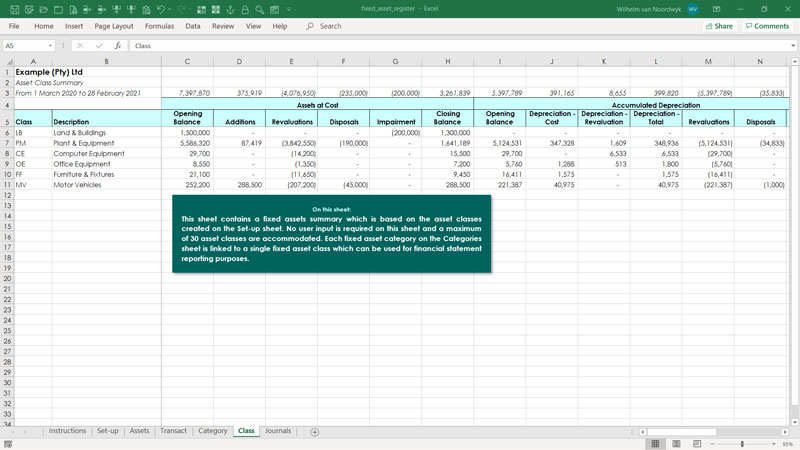Click the Search box text on the ribbon
Image resolution: width=800 pixels, height=450 pixels.
[331, 26]
